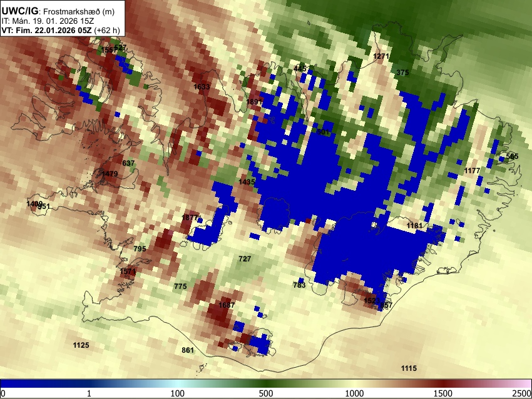Click the 1000 tick on the colour scale
This screenshot has width=532, height=399.
354,393
